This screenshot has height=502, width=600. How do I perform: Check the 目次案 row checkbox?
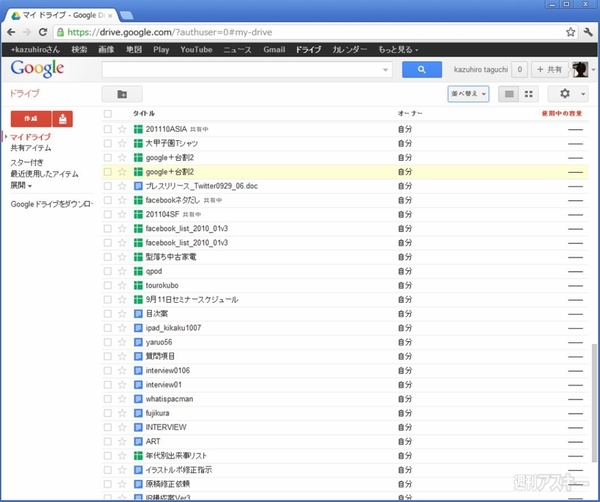[108, 314]
